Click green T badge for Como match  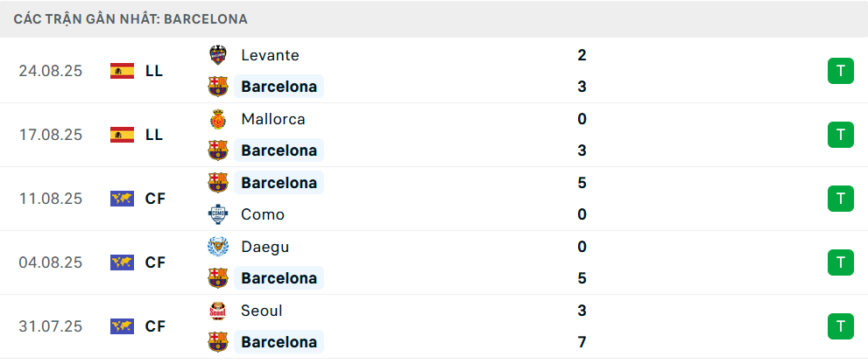tap(840, 199)
